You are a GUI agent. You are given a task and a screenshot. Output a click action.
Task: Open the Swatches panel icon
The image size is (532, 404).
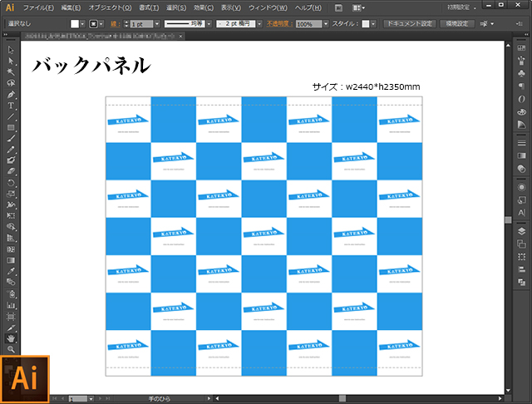click(x=521, y=48)
